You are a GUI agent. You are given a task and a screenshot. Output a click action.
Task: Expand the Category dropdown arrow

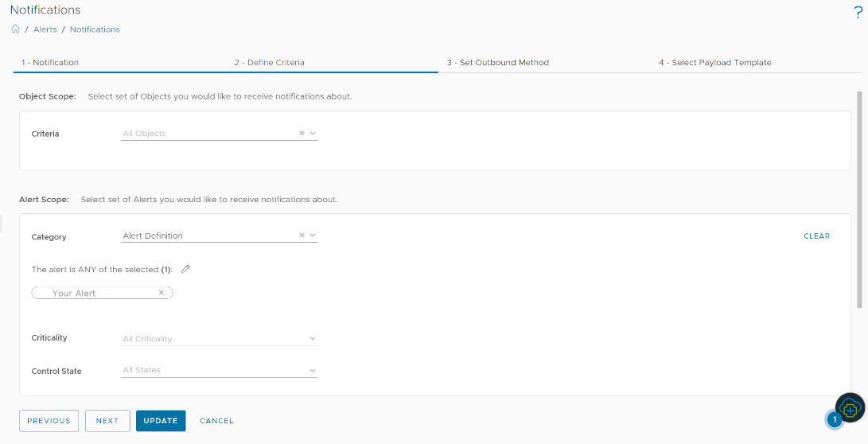313,236
